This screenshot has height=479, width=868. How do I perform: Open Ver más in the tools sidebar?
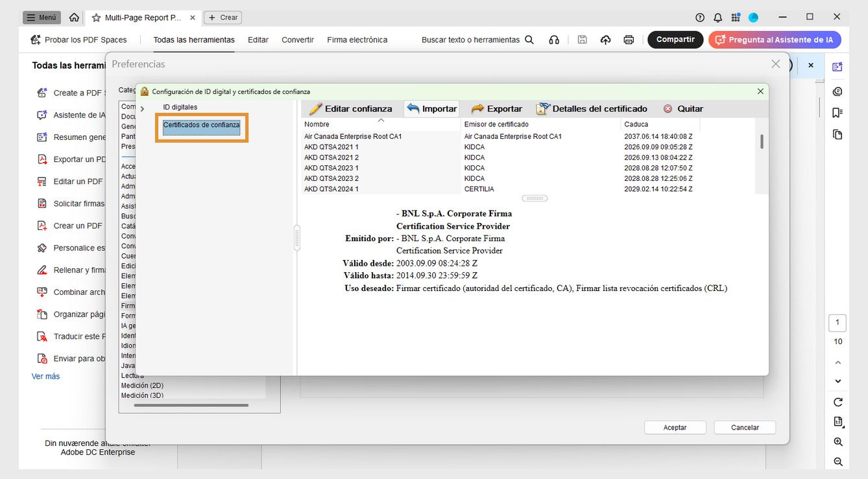(45, 376)
